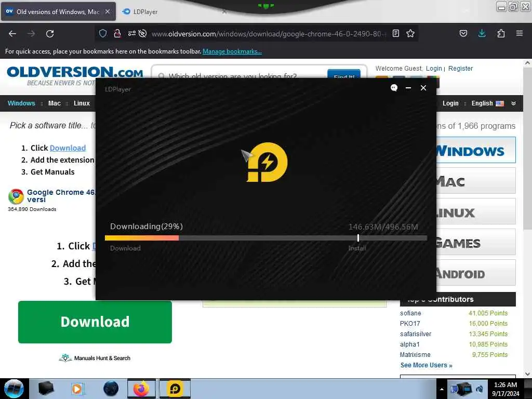The image size is (532, 399).
Task: Click the padlock site security icon
Action: tap(117, 33)
